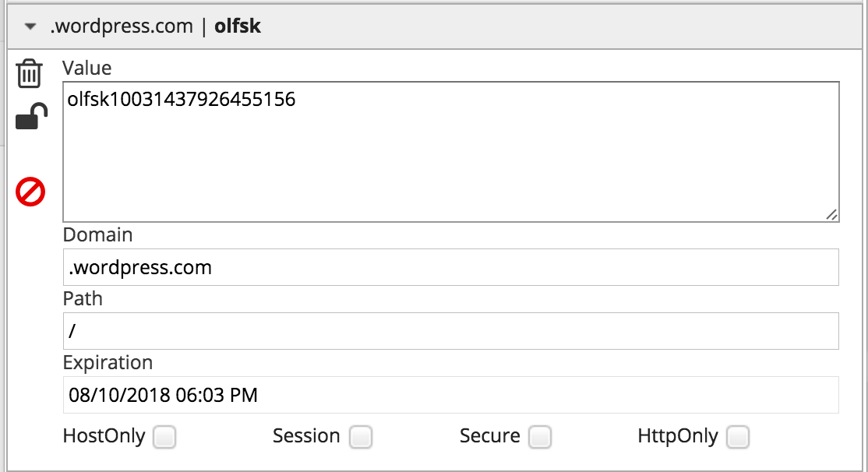868x472 pixels.
Task: Select the Expiration date field
Action: (450, 395)
